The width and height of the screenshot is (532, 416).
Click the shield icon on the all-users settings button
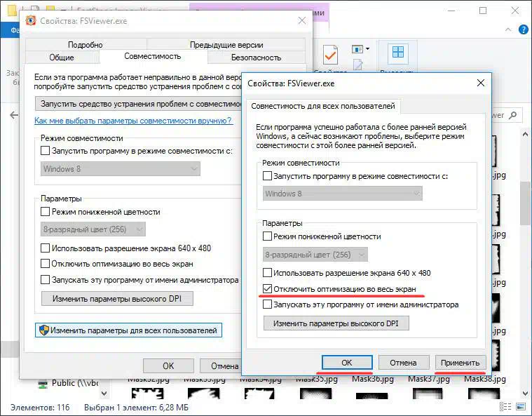click(43, 330)
